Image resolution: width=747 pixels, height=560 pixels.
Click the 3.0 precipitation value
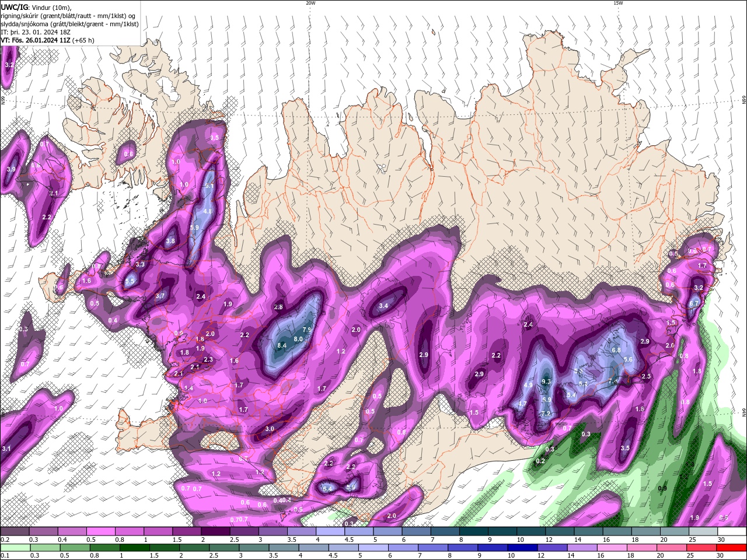(270, 429)
